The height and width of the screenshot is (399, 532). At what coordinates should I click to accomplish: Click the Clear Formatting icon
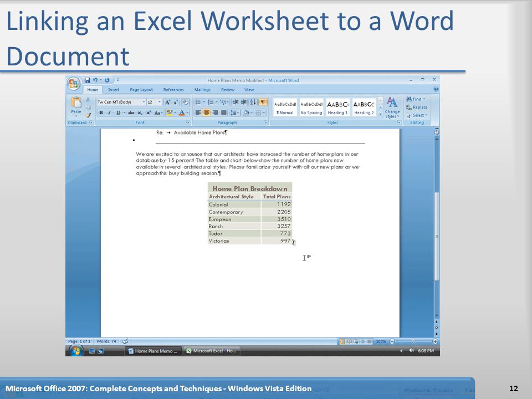point(185,102)
